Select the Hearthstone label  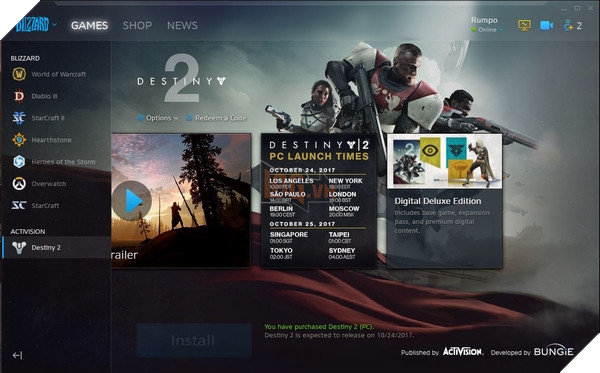(51, 140)
